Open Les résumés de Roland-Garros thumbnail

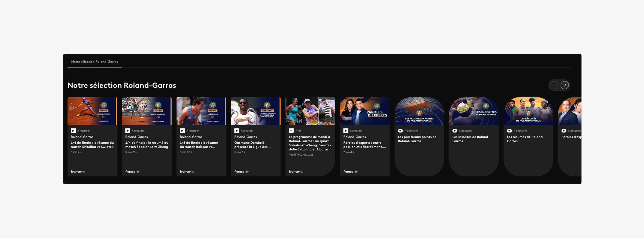[x=528, y=111]
